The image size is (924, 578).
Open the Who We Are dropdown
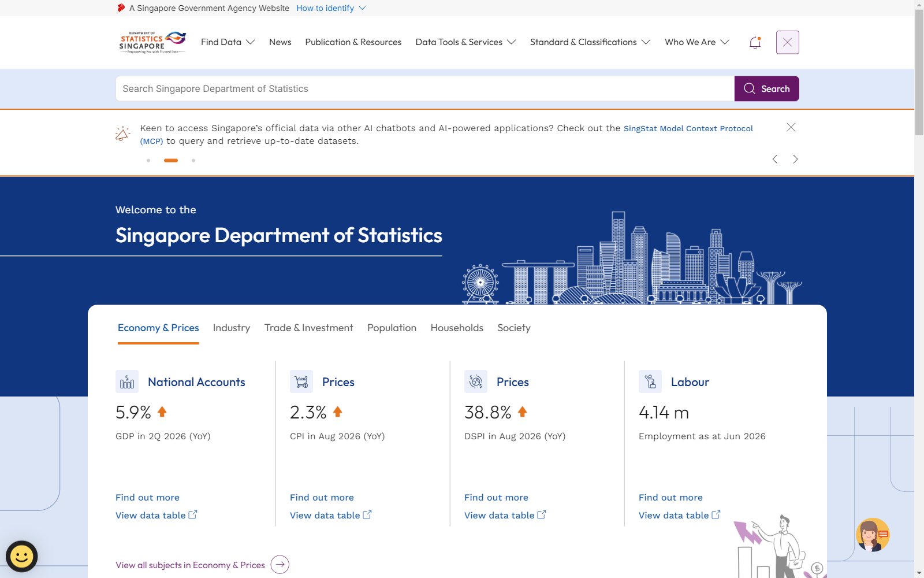click(697, 42)
